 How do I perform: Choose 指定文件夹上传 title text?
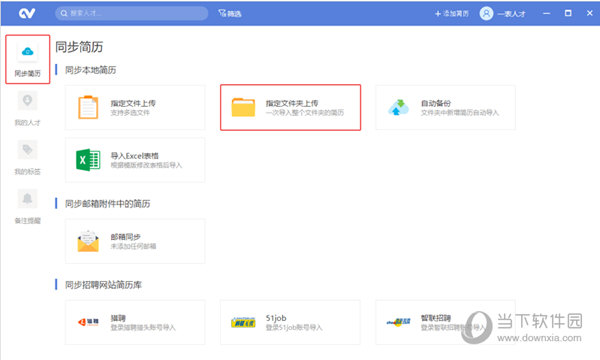[292, 103]
